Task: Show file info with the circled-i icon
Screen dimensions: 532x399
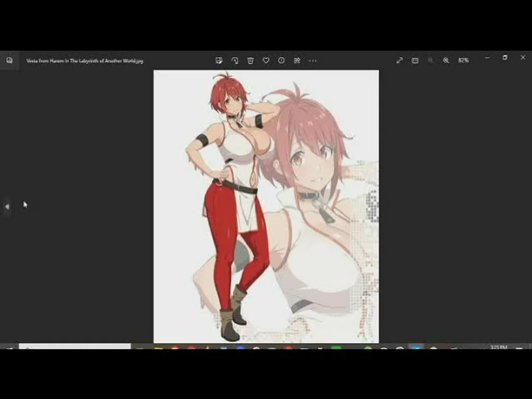Action: 281,61
